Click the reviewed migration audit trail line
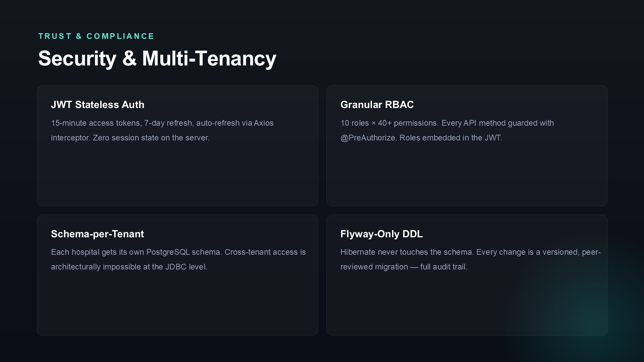 pos(404,267)
